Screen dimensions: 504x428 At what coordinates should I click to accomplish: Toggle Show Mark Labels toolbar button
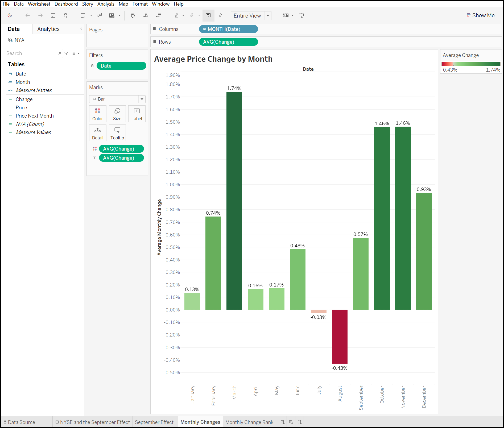(208, 15)
